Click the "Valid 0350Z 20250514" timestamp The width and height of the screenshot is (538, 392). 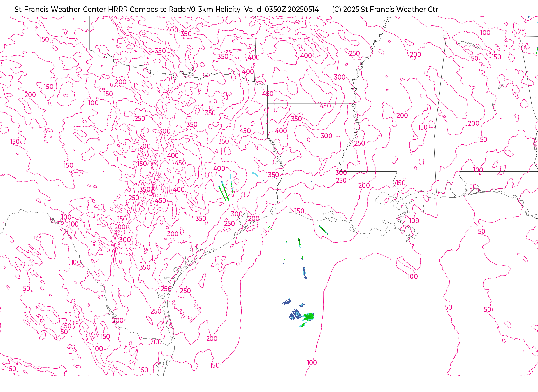[x=281, y=10]
